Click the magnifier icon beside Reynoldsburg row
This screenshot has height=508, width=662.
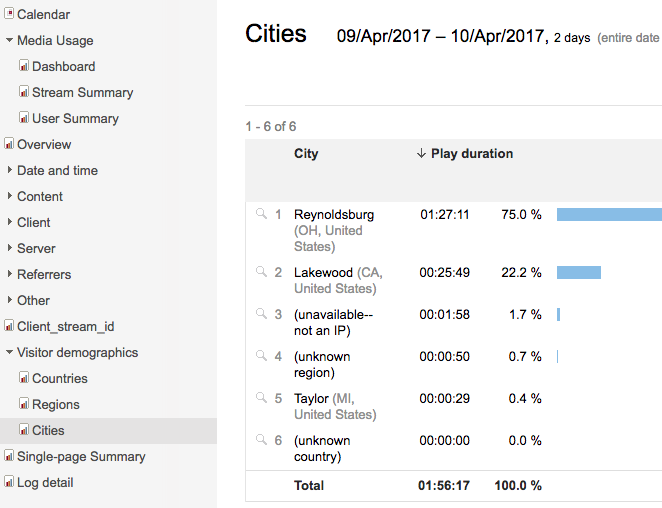point(261,214)
